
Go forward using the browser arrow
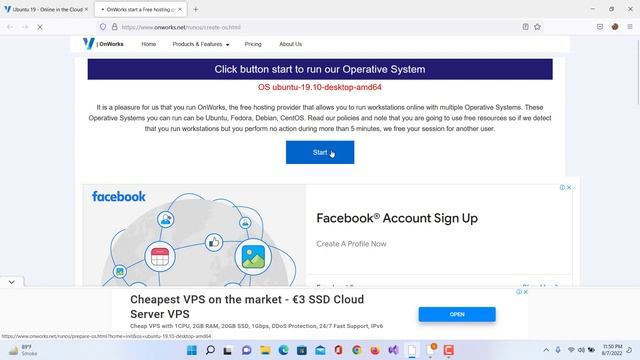tap(25, 27)
